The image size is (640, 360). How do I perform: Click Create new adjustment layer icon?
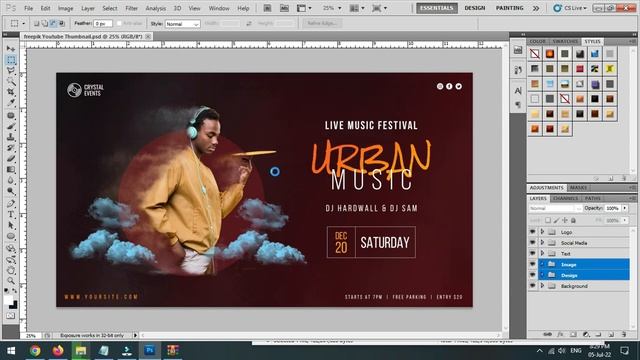[x=586, y=334]
